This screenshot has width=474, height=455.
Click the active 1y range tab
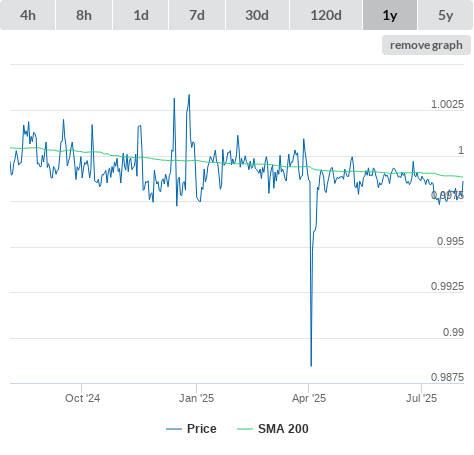(390, 15)
